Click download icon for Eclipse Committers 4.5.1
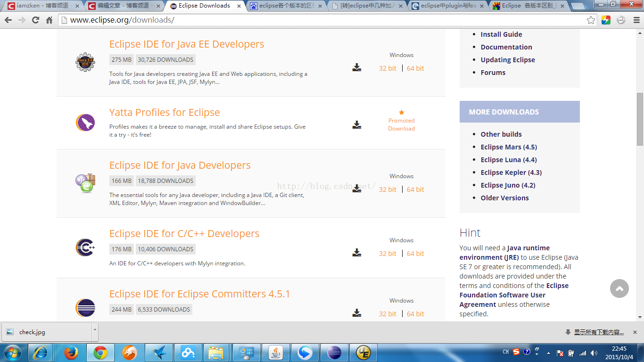Screen dimensions: 644x362 357,313
